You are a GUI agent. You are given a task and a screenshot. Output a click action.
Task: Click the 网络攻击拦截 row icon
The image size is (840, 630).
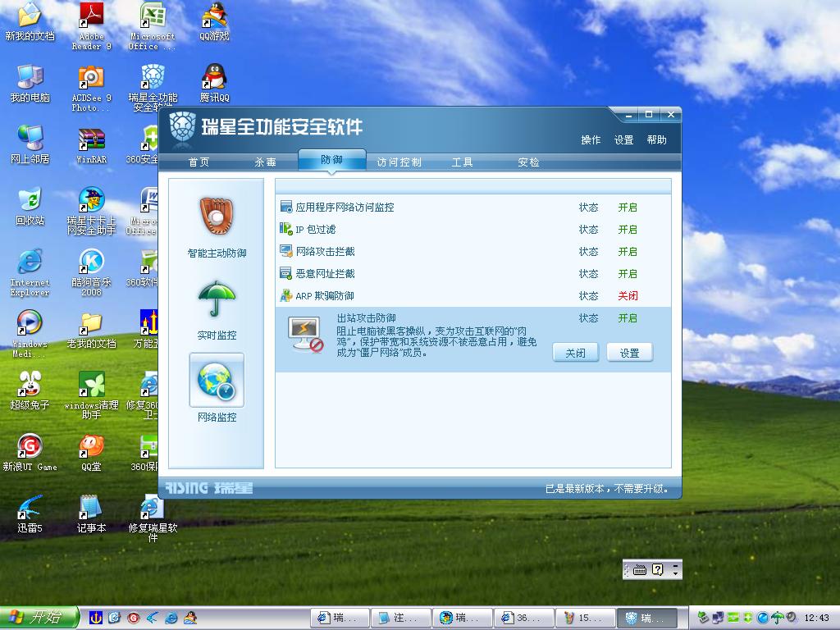coord(286,251)
